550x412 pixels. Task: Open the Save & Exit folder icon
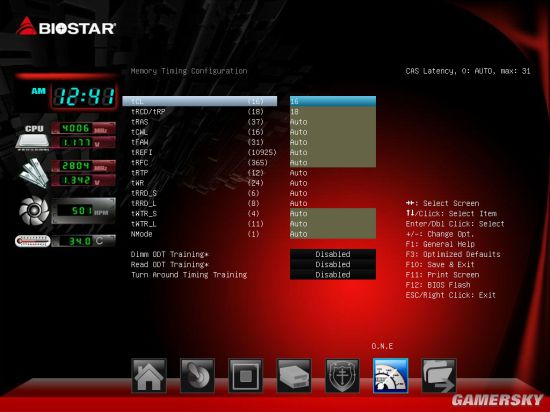tap(439, 376)
